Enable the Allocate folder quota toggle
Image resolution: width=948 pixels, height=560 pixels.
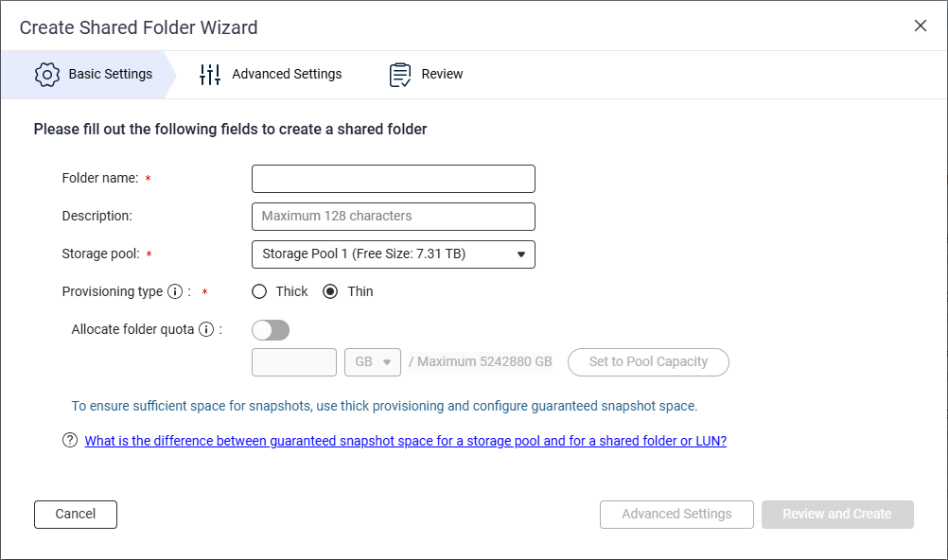[271, 330]
